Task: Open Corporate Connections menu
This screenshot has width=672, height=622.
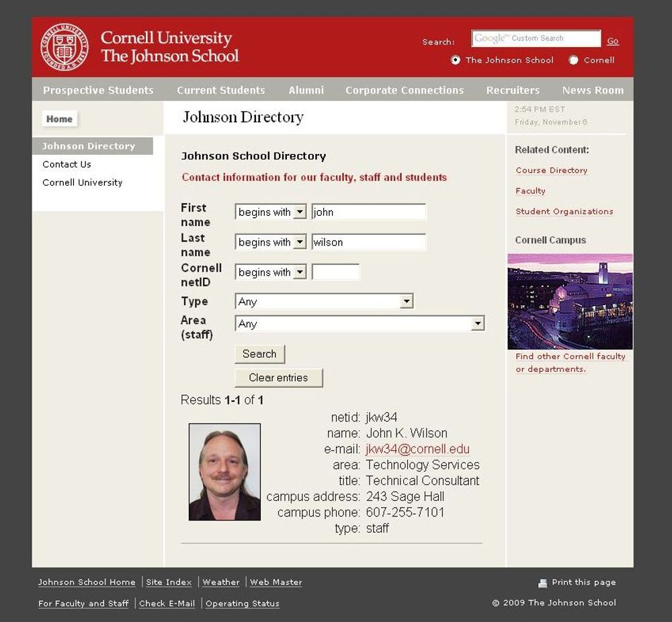Action: pos(405,90)
